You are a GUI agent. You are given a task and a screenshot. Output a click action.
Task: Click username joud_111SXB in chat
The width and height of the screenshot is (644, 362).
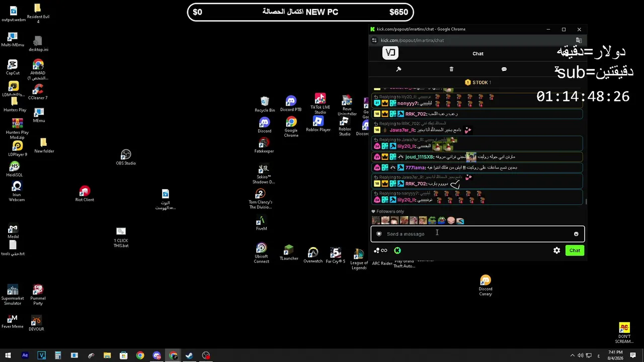pyautogui.click(x=419, y=157)
